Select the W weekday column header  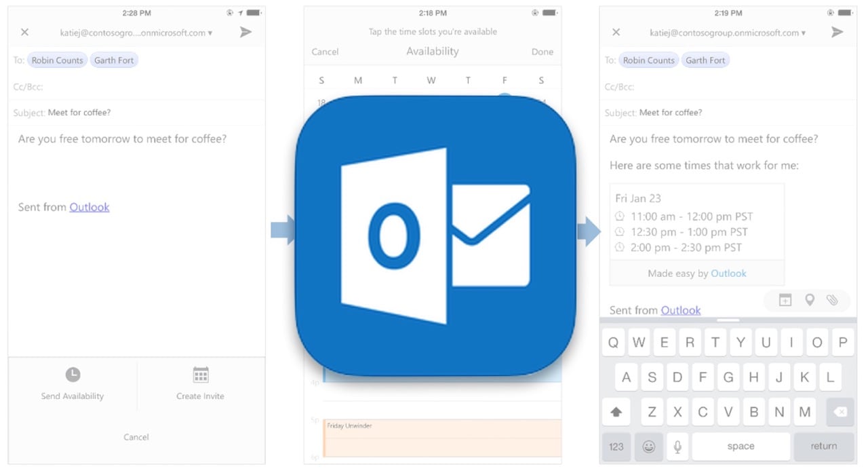pyautogui.click(x=431, y=80)
